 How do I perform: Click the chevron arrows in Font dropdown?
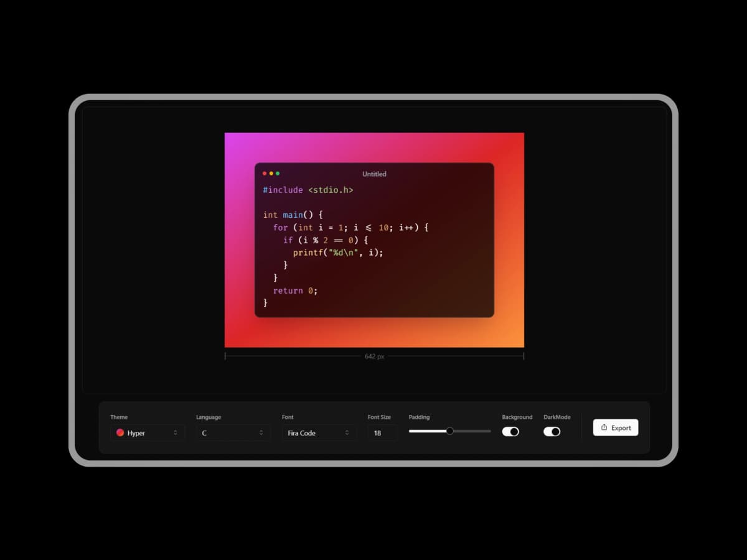click(x=347, y=432)
